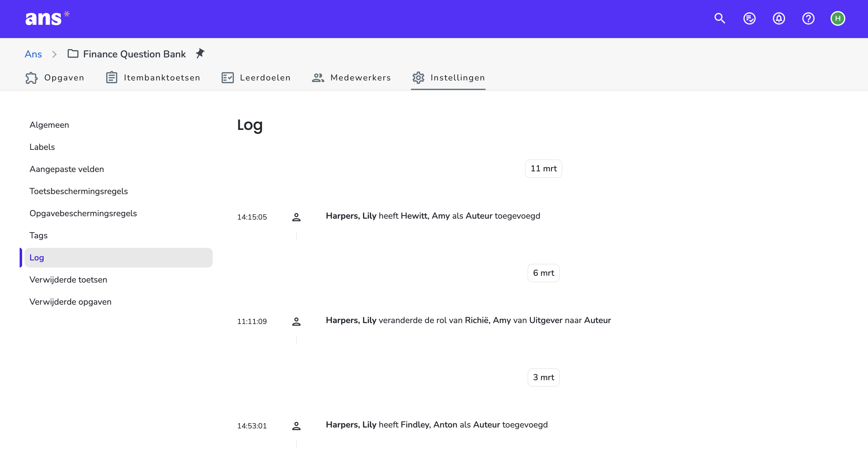This screenshot has height=457, width=868.
Task: Click user icon at 14:15:05 entry
Action: click(x=296, y=217)
